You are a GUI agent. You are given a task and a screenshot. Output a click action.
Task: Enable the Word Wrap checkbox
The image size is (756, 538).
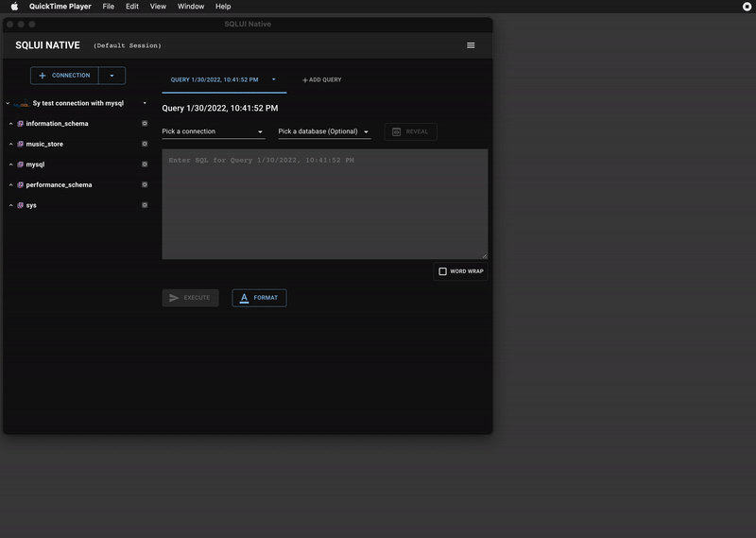(442, 271)
